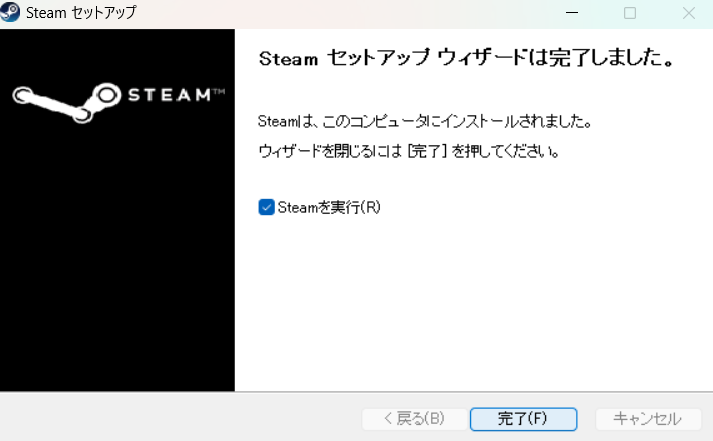Image resolution: width=713 pixels, height=441 pixels.
Task: Minimize the Steam setup window
Action: click(x=572, y=13)
